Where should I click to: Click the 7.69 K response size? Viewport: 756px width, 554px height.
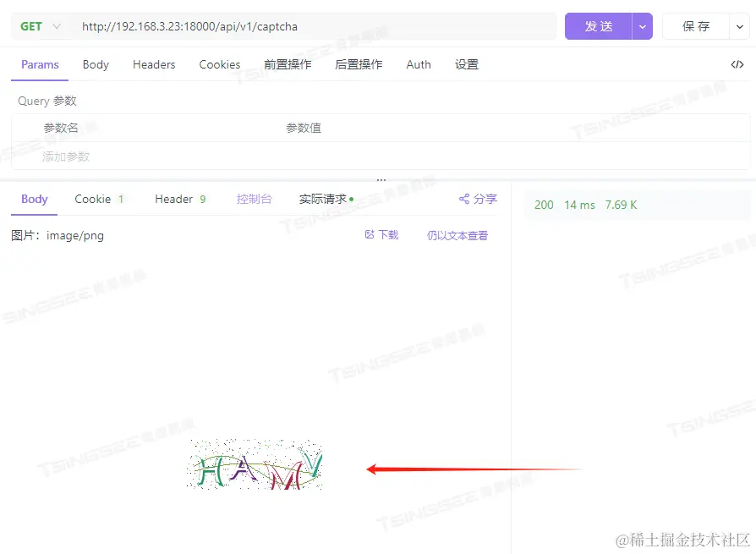pos(621,205)
